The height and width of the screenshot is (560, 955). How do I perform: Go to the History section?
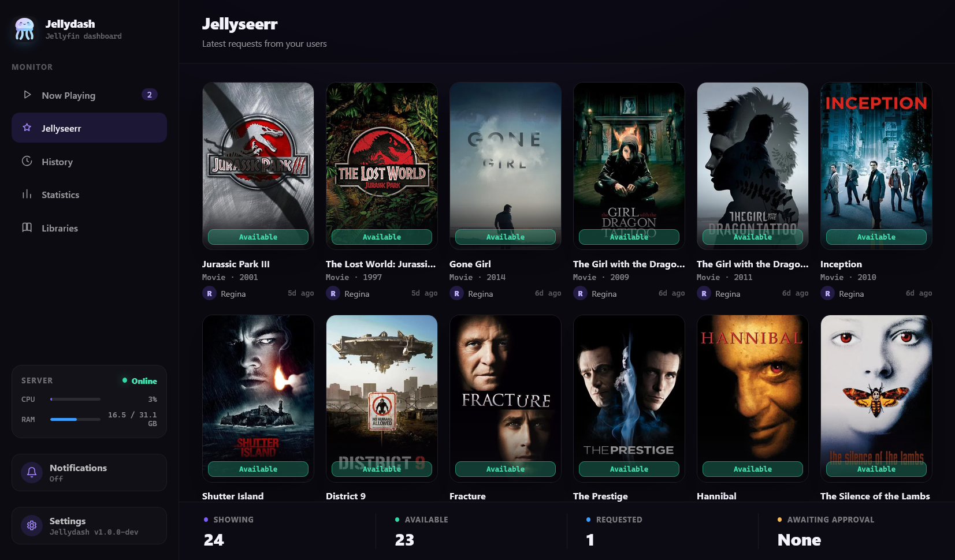pos(89,162)
